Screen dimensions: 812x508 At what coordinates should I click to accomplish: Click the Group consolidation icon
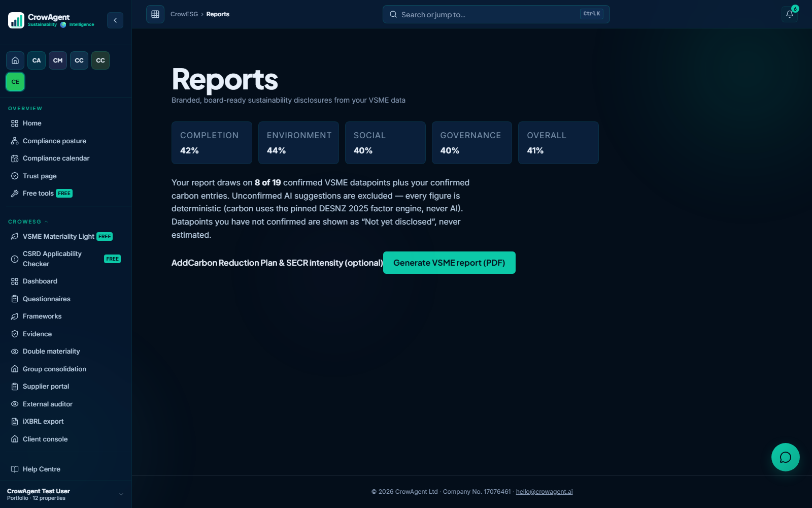15,369
